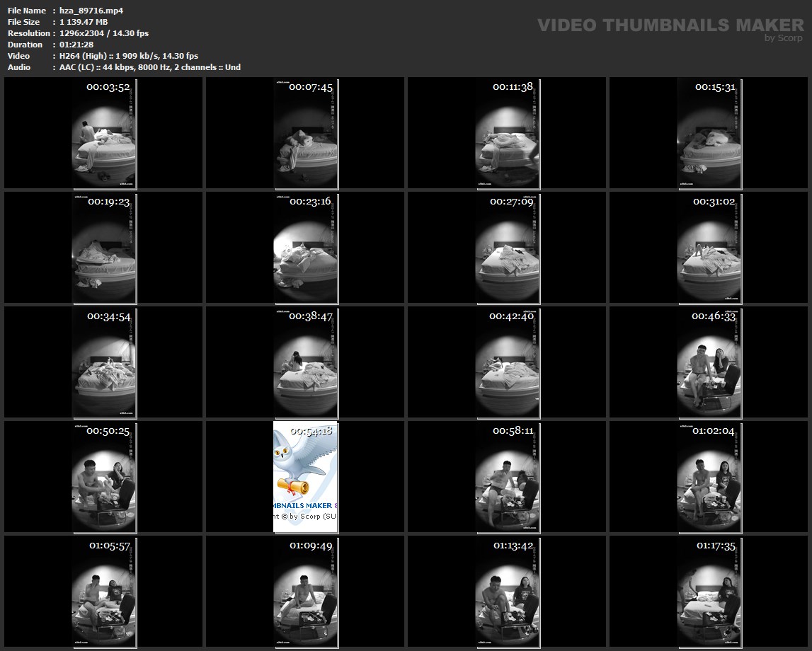Select the thumbnail at 01:02:04
Image resolution: width=812 pixels, height=651 pixels.
tap(709, 477)
